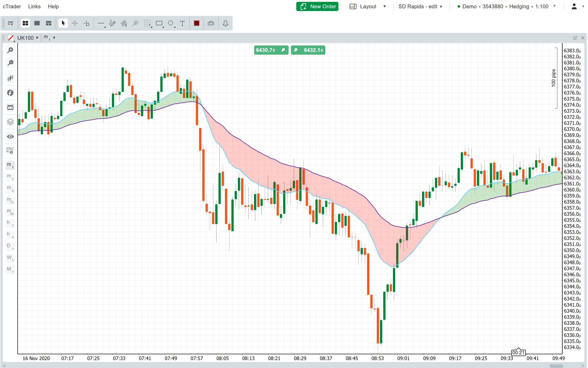
Task: Click the 6430.70 sell price button
Action: click(x=271, y=50)
